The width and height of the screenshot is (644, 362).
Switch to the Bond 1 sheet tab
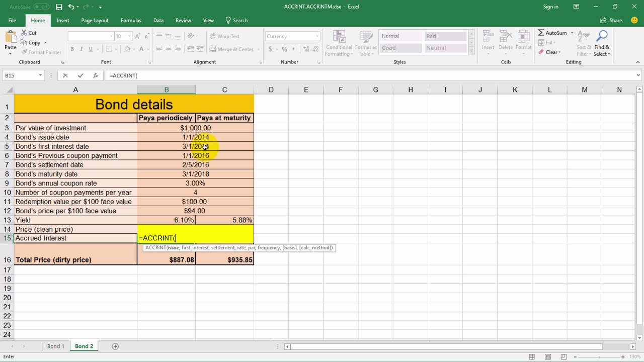coord(55,346)
